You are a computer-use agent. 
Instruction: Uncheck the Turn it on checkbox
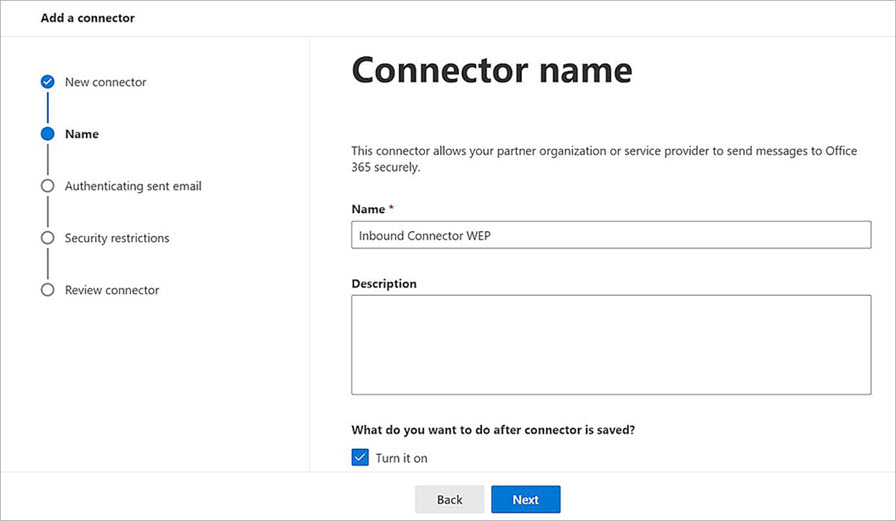click(x=360, y=458)
